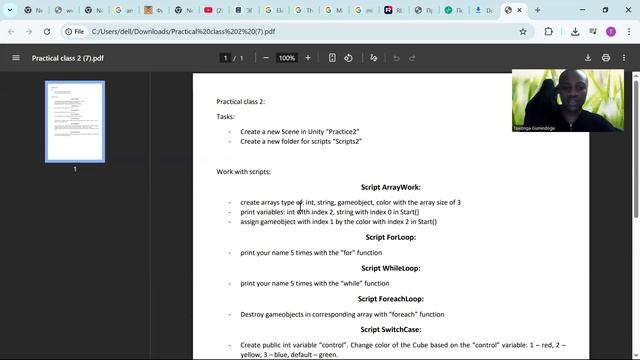Go back in Chrome
The width and height of the screenshot is (640, 360).
[x=11, y=31]
